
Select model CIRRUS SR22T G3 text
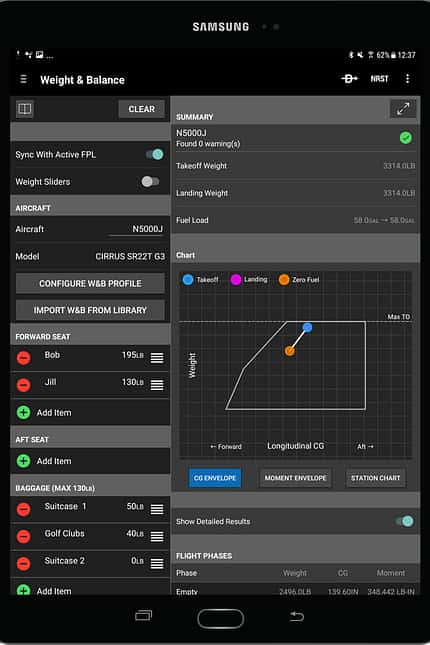[x=130, y=256]
